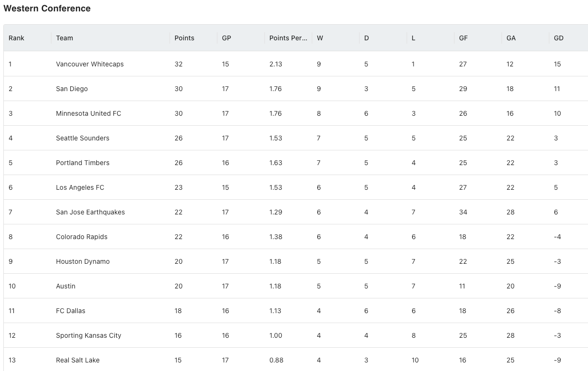Click the GD column header
The width and height of the screenshot is (588, 371).
(569, 38)
